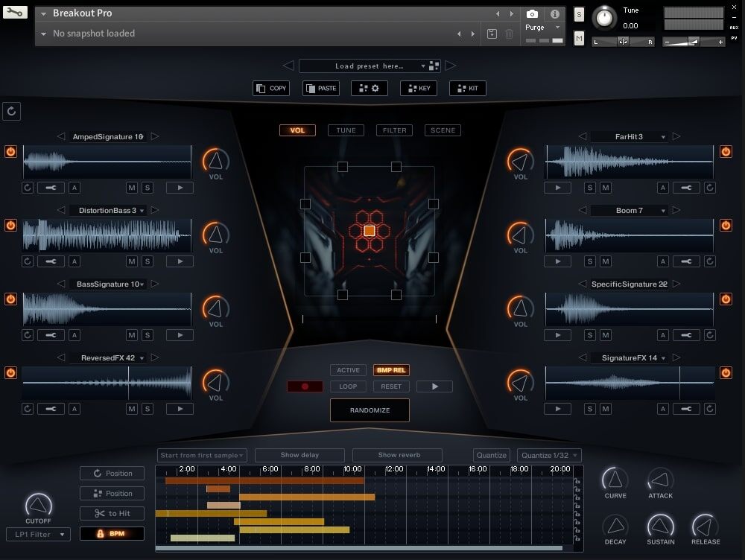Mute the DistortionBass 3 sample with M
This screenshot has width=745, height=560.
pos(132,261)
